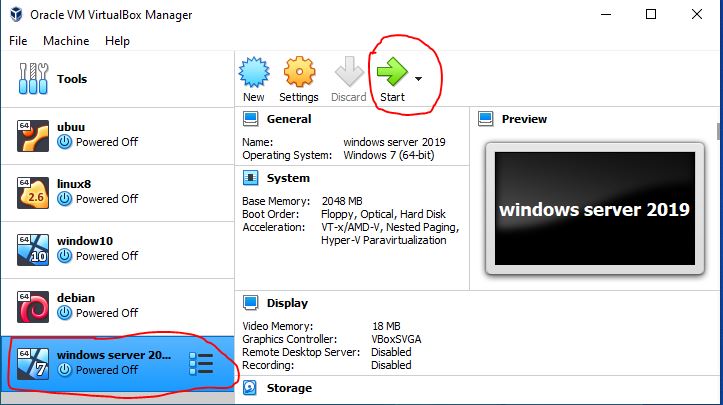Click the Discard arrow icon
Screen dimensions: 723x405
tap(349, 71)
